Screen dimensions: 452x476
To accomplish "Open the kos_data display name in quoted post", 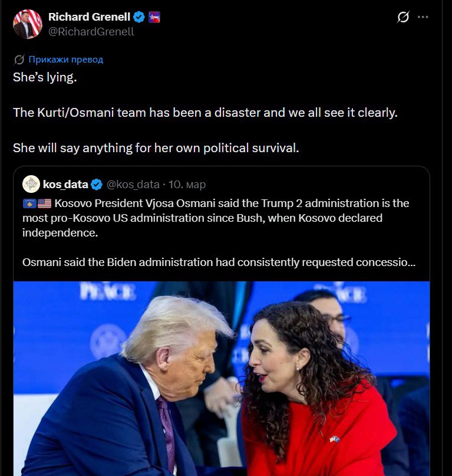I will click(65, 184).
